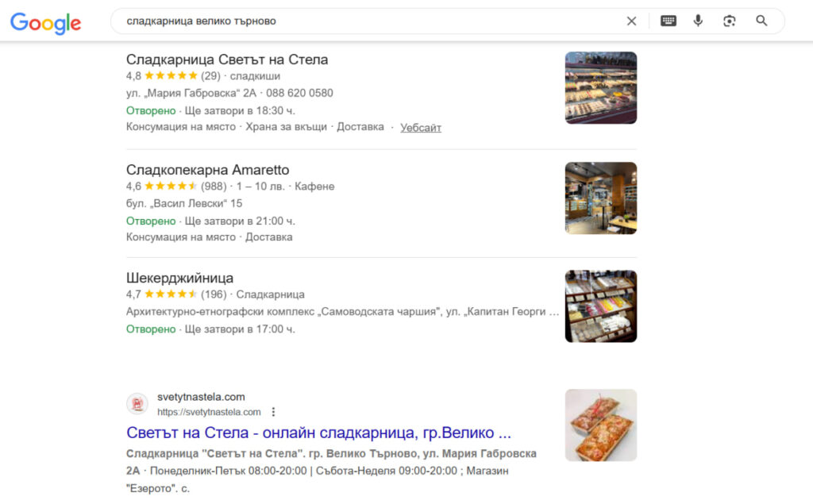Click the magnifying glass search button
813x504 pixels.
(x=761, y=21)
